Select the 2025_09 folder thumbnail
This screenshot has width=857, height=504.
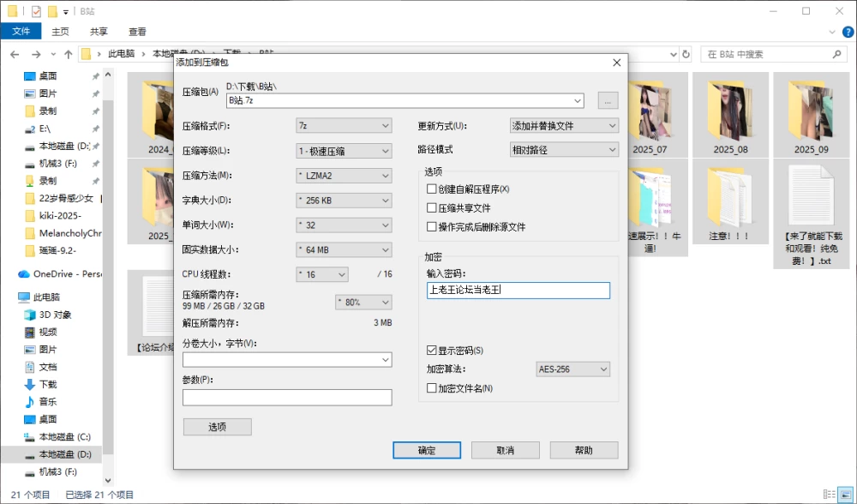click(811, 116)
